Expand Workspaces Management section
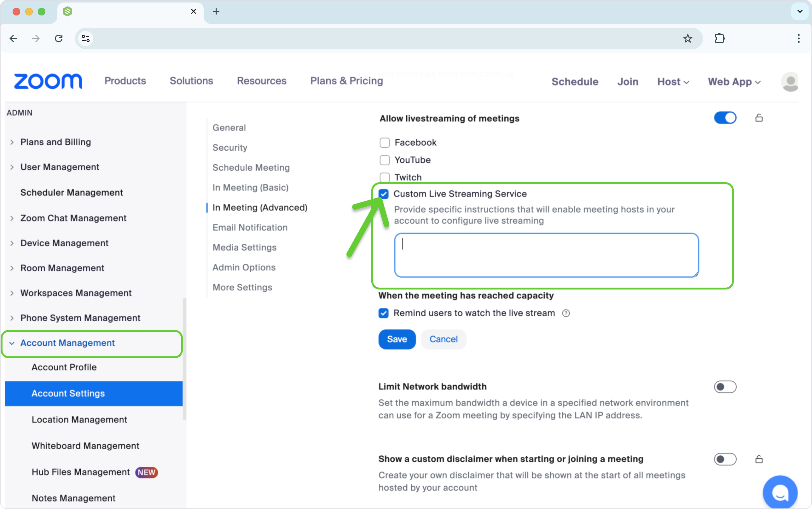The image size is (812, 509). pyautogui.click(x=12, y=293)
